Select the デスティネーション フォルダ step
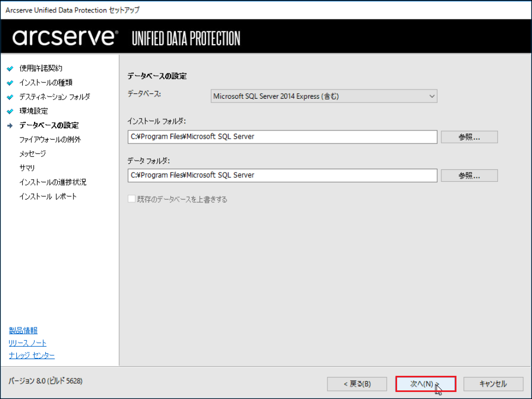Viewport: 532px width, 399px height. (x=54, y=97)
